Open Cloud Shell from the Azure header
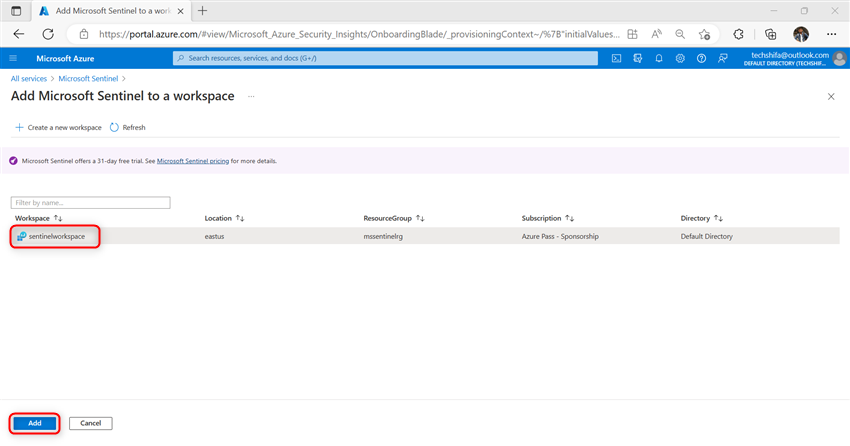Screen dimensions: 850x446 616,58
